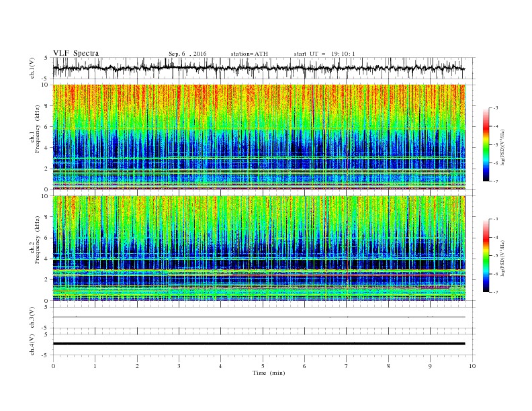Click the '-6' tick on ch.2 color bar
532x411 pixels.
(x=496, y=274)
